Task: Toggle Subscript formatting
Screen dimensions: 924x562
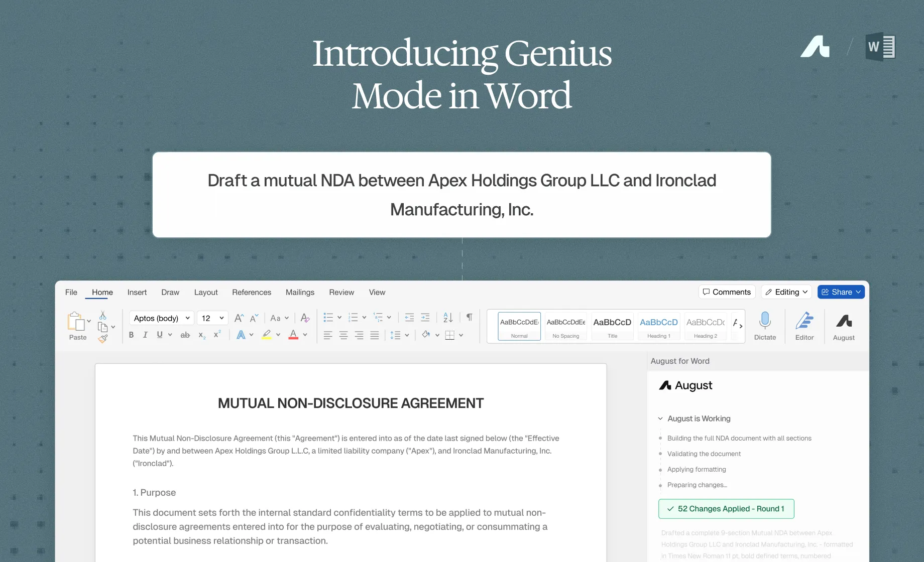Action: tap(202, 335)
